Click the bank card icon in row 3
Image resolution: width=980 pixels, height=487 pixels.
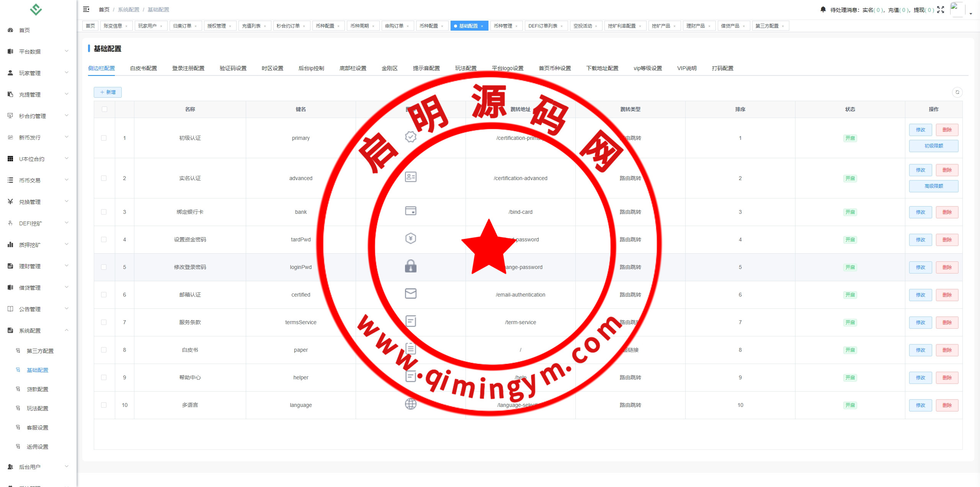pos(410,211)
